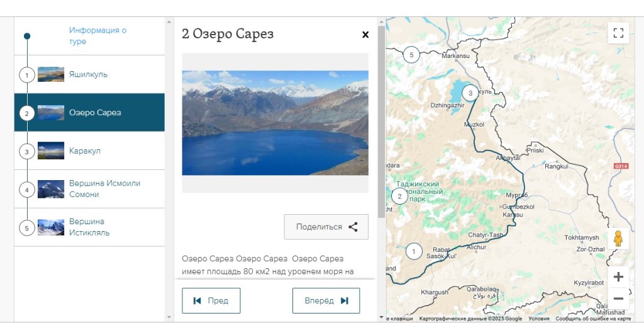Click the Озеро Сарез lake photo
This screenshot has height=323, width=644.
coord(275,123)
